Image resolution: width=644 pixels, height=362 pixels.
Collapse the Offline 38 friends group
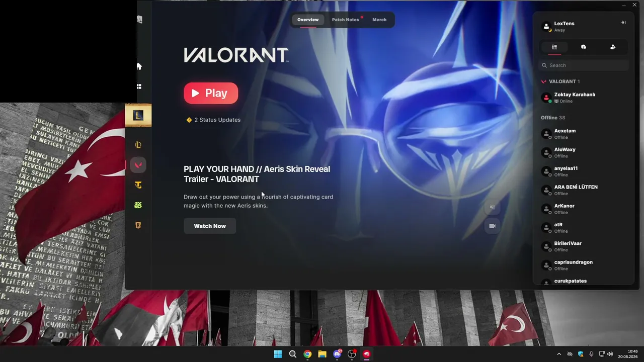point(553,118)
